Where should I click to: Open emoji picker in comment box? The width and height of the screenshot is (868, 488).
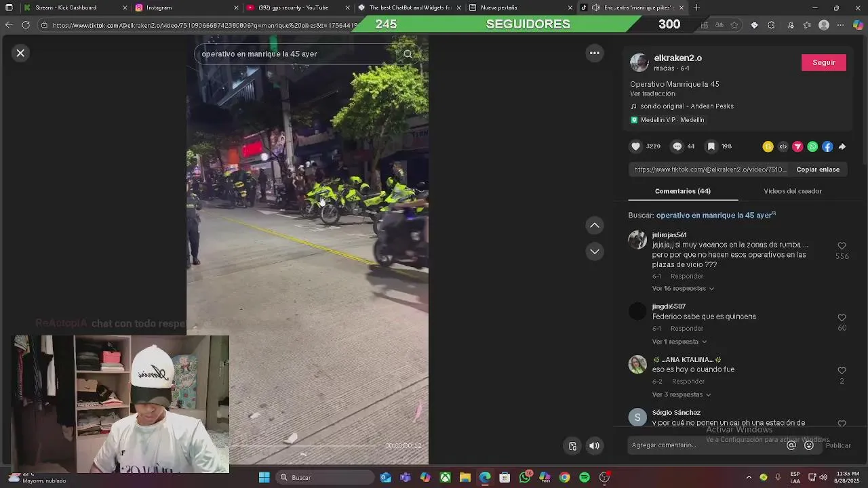(x=809, y=445)
